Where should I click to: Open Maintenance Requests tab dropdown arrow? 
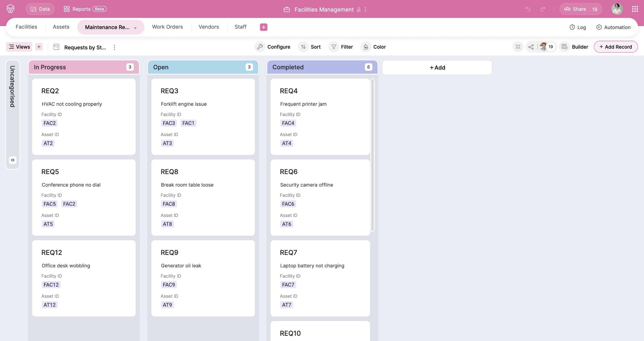(135, 28)
